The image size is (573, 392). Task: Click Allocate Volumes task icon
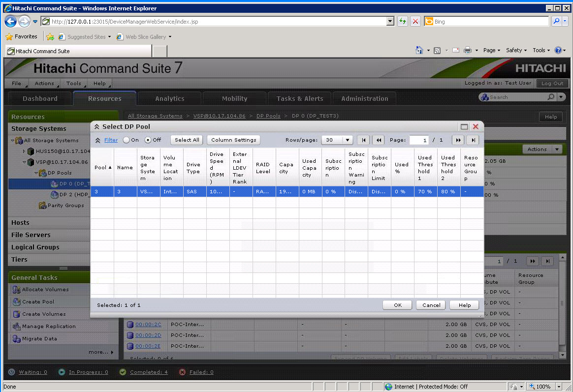(16, 289)
